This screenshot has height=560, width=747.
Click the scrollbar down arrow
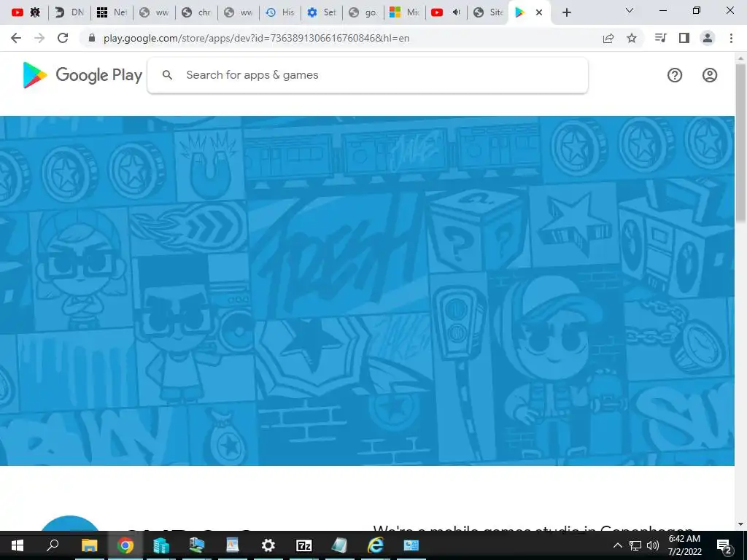[x=740, y=524]
